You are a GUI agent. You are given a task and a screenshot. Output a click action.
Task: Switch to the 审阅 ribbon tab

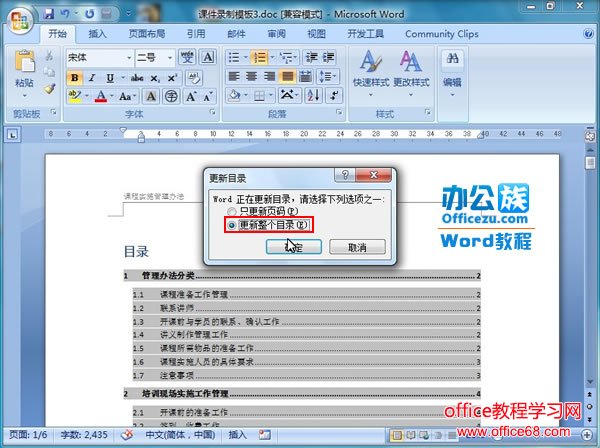tap(276, 34)
